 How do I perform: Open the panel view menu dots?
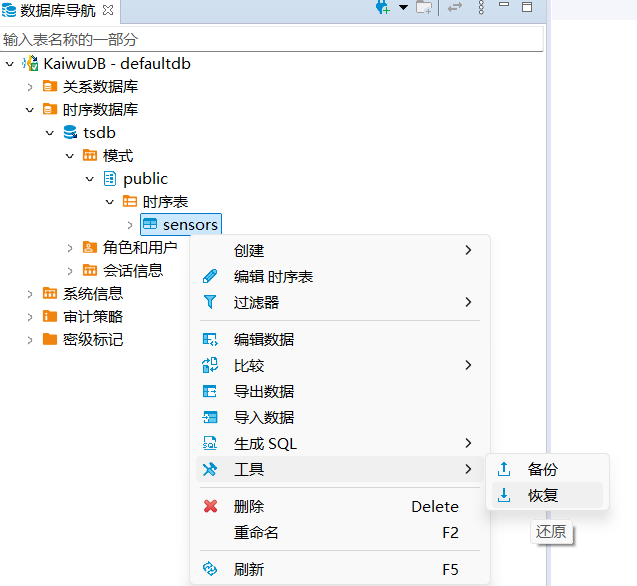[x=481, y=8]
